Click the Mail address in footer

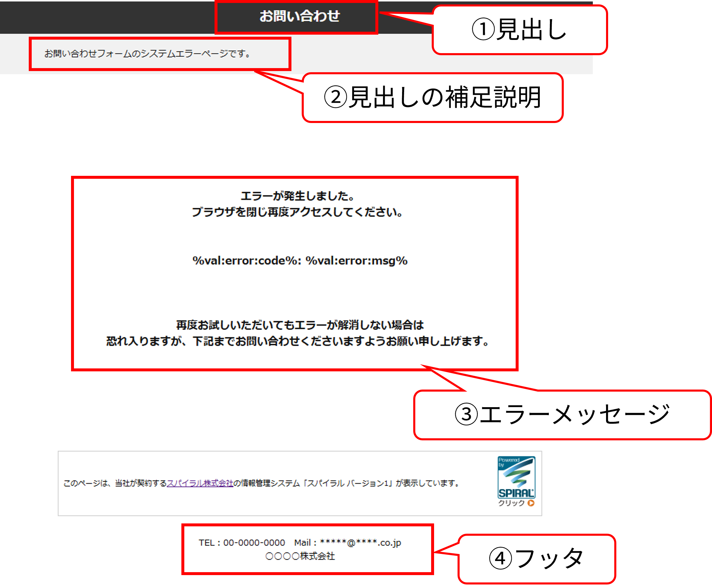coord(348,542)
